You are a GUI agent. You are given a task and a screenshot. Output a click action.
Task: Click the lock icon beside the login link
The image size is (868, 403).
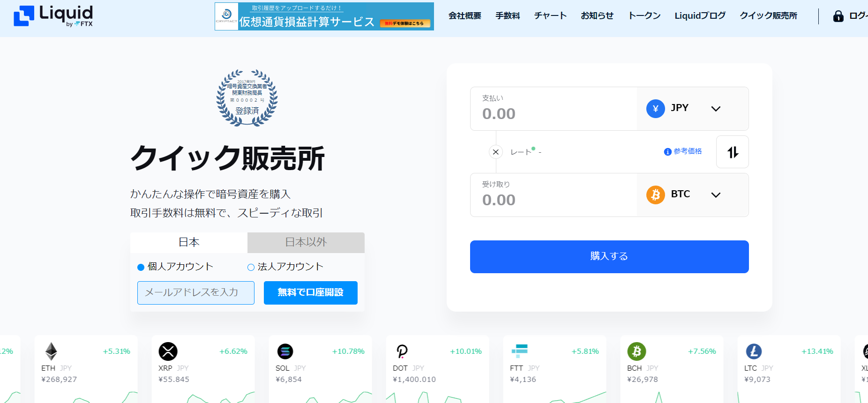coord(838,16)
